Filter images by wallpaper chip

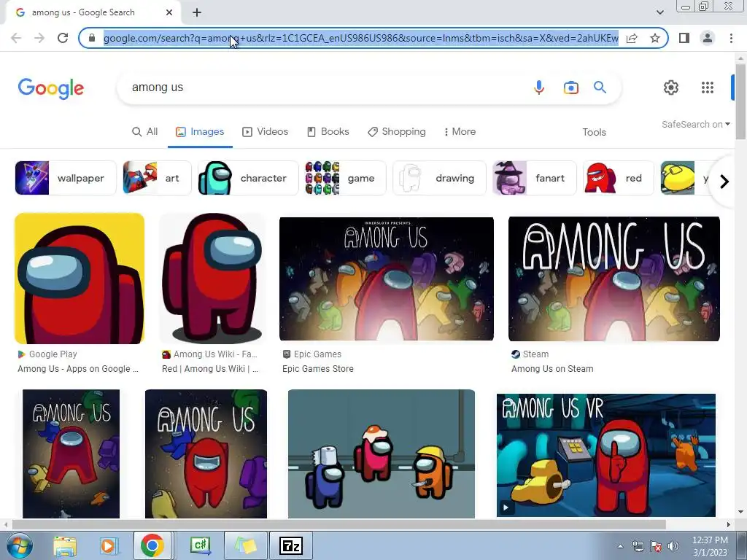coord(65,178)
